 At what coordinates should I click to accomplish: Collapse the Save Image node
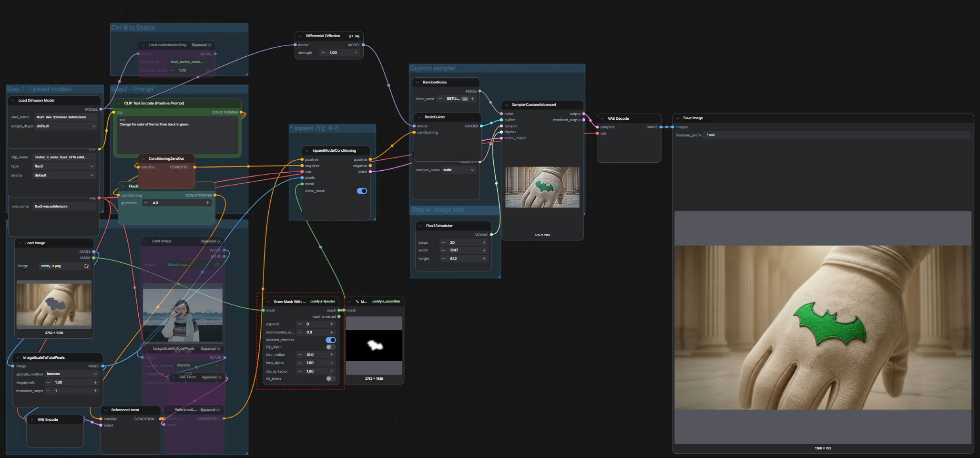click(678, 118)
